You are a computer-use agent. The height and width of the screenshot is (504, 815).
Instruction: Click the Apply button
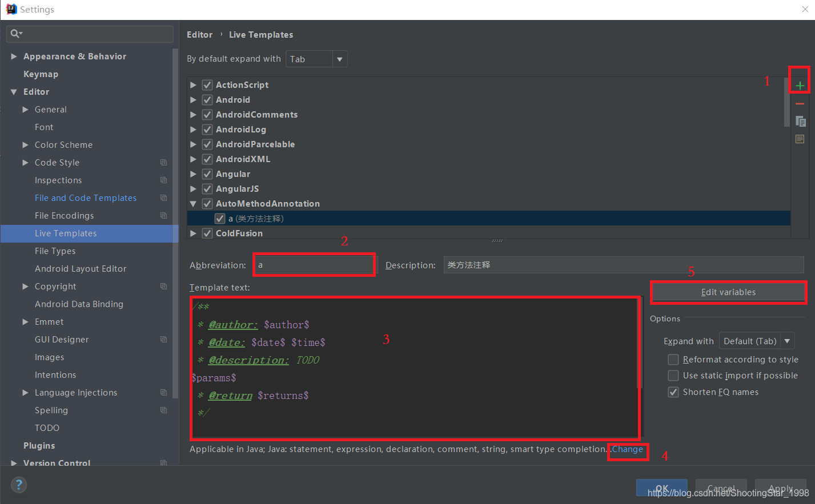[781, 488]
